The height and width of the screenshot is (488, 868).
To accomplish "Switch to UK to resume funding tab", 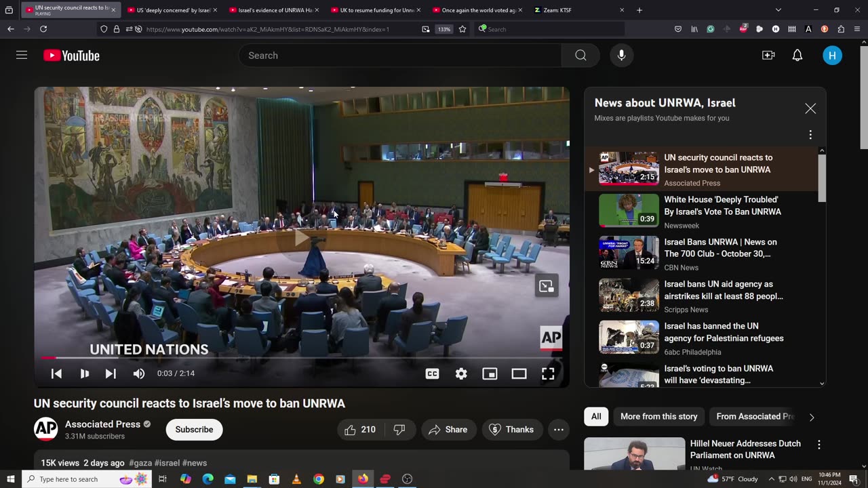I will (376, 10).
